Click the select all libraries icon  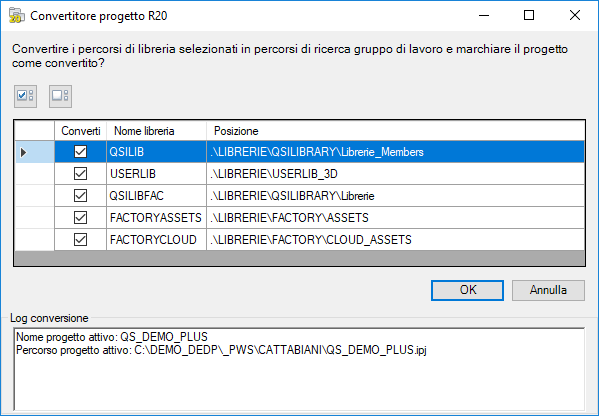(x=26, y=96)
